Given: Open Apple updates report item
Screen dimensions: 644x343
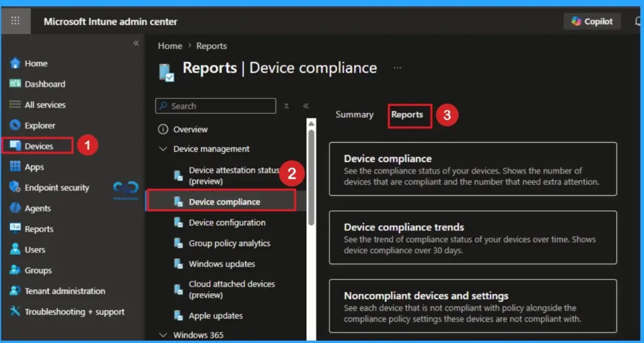Looking at the screenshot, I should click(216, 316).
